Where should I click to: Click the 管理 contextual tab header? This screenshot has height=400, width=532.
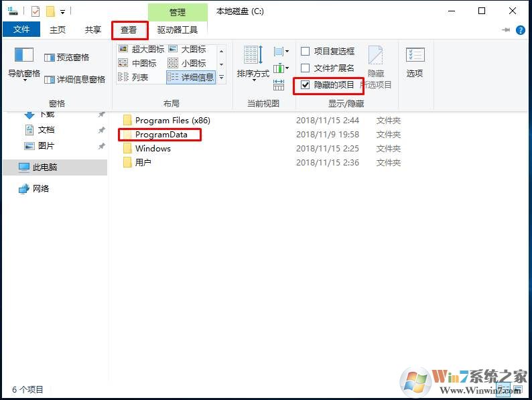178,13
